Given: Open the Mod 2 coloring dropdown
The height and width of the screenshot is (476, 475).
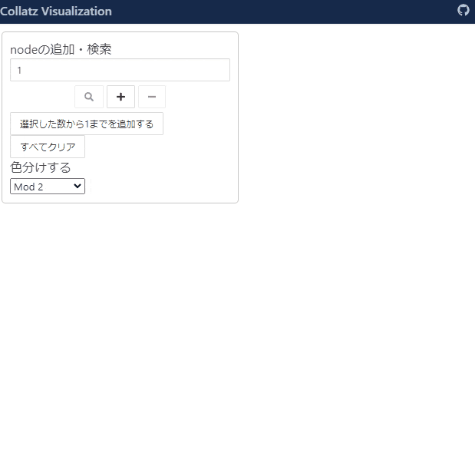Looking at the screenshot, I should (x=48, y=187).
